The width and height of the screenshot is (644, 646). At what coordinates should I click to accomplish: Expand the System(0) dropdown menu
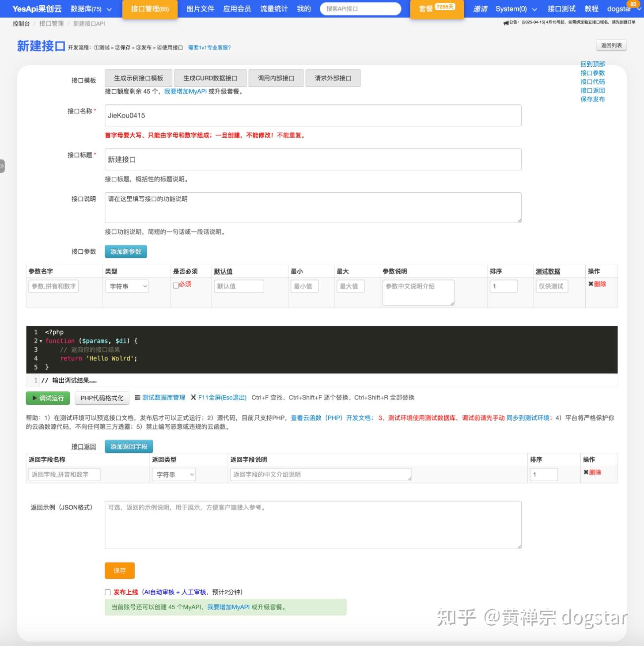pos(515,8)
